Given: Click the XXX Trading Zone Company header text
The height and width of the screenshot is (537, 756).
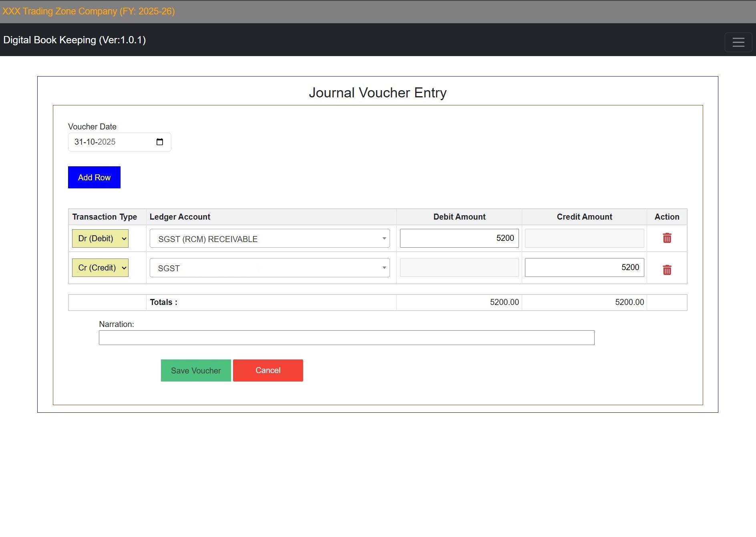Looking at the screenshot, I should pos(88,11).
